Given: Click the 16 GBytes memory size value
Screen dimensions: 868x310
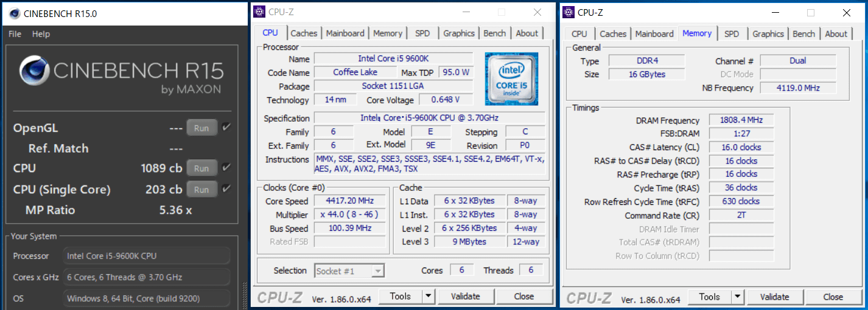Looking at the screenshot, I should pos(647,74).
